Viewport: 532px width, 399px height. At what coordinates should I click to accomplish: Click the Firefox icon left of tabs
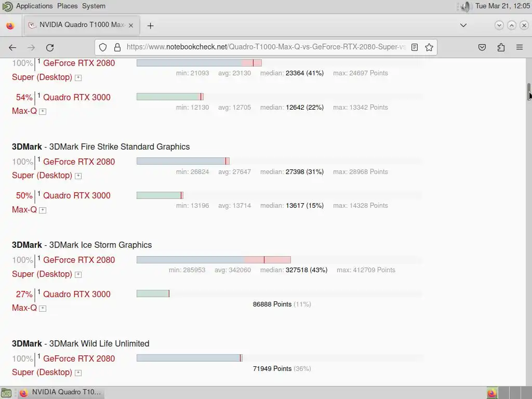click(10, 25)
